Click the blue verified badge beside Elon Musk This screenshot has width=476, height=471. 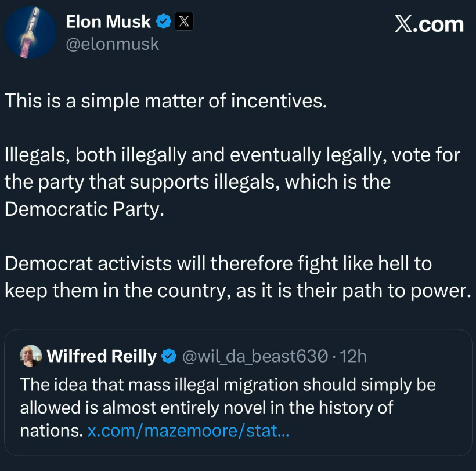(164, 22)
